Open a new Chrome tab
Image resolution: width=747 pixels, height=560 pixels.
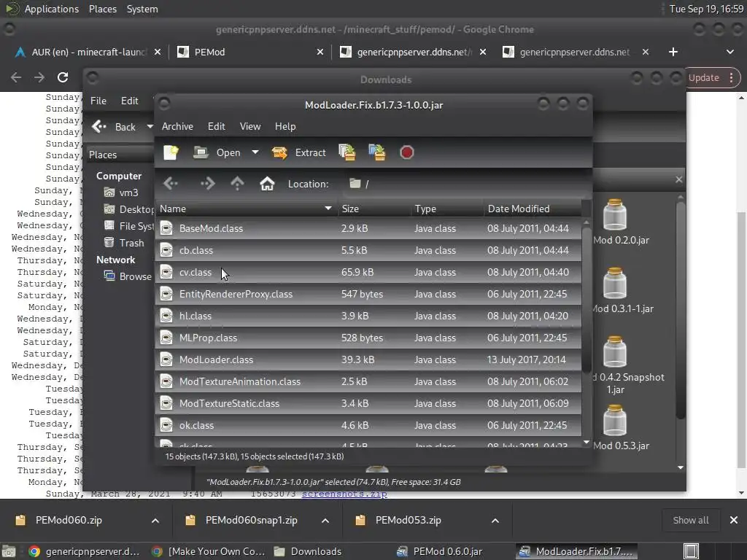point(673,52)
